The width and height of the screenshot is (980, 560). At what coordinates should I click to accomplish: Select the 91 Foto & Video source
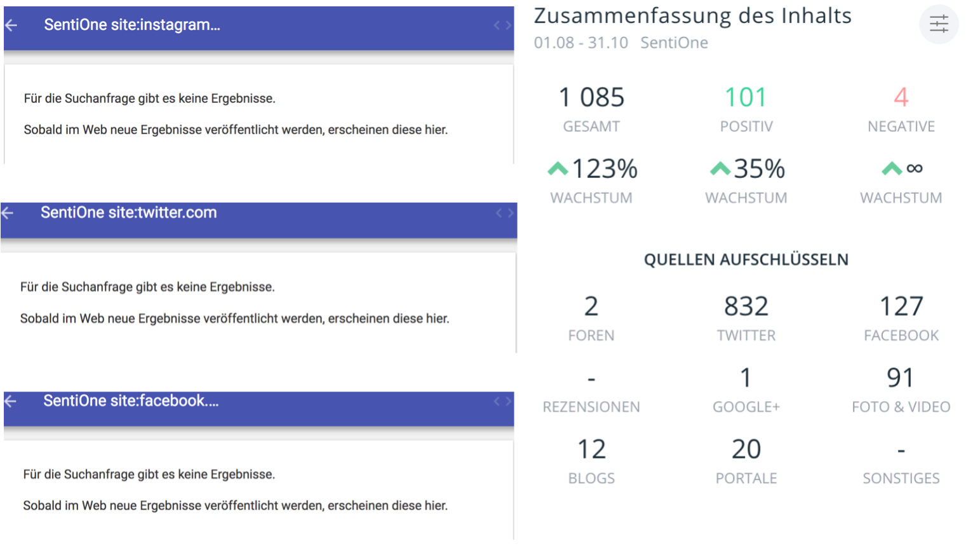coord(901,378)
